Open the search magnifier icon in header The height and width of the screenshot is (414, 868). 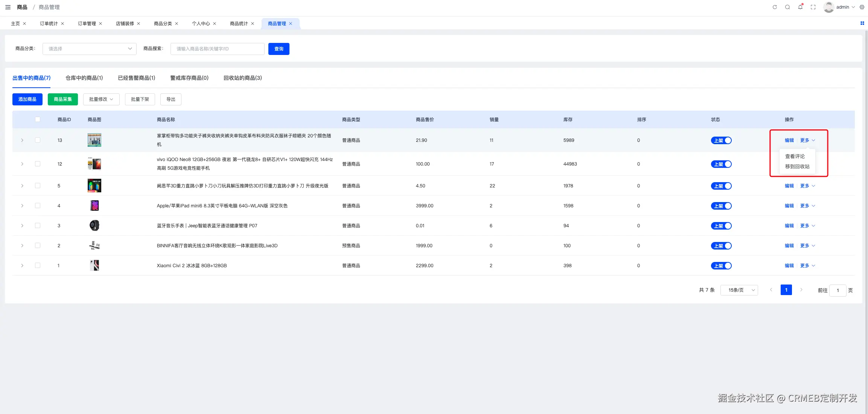point(787,7)
